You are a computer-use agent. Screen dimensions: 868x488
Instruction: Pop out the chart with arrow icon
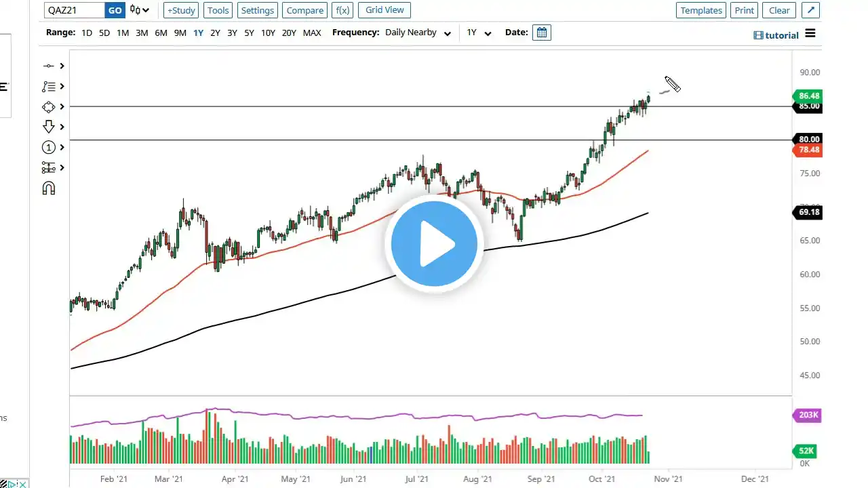pyautogui.click(x=811, y=10)
